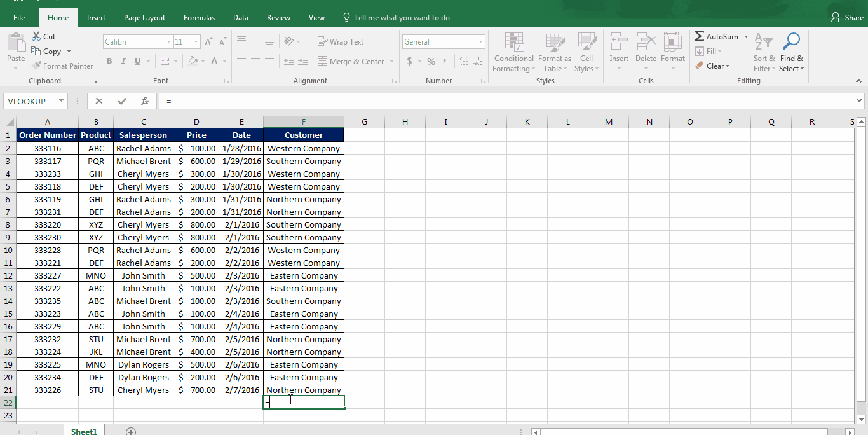Image resolution: width=868 pixels, height=435 pixels.
Task: Toggle Wrap Text
Action: pos(341,42)
